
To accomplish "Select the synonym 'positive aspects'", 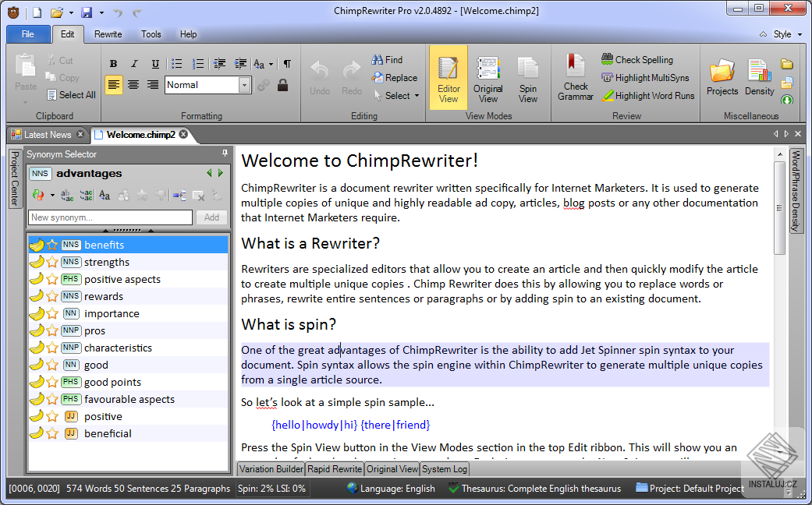I will [x=128, y=279].
